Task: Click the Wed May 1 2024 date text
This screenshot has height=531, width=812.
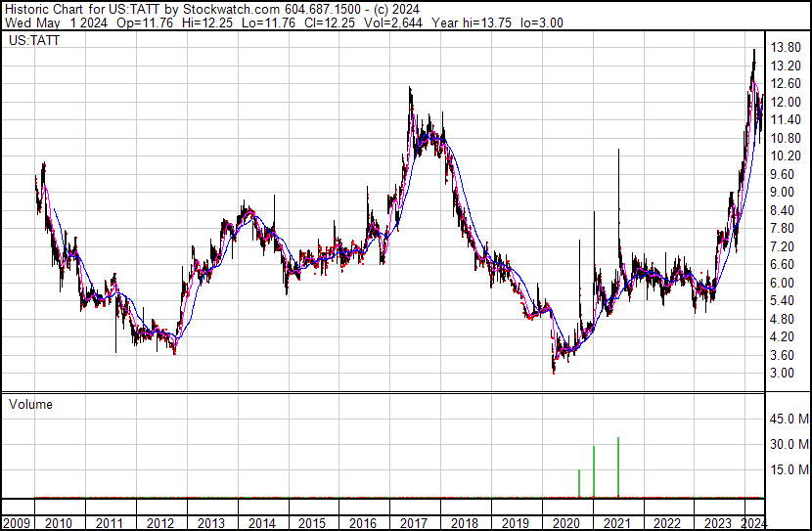Action: [x=56, y=22]
